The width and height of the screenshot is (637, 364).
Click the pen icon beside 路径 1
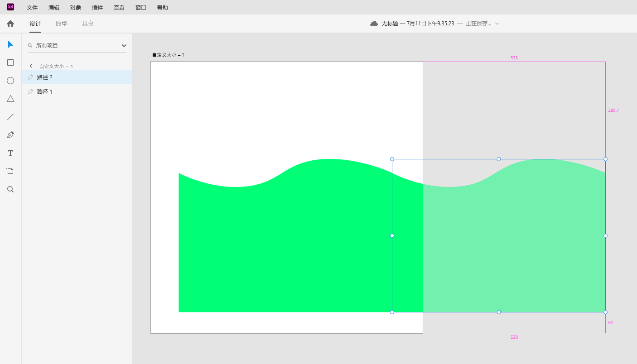30,91
